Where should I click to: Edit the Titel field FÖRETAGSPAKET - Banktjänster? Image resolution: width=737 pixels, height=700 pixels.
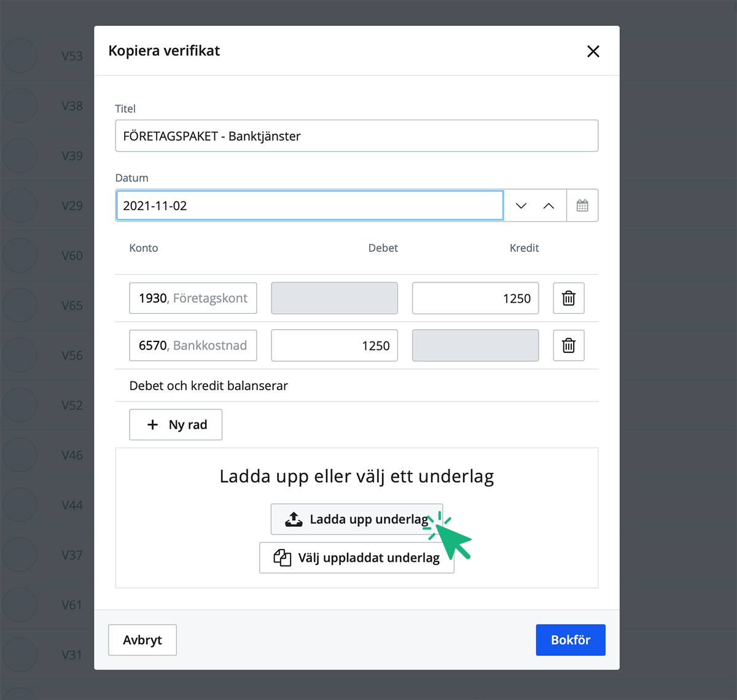point(356,136)
